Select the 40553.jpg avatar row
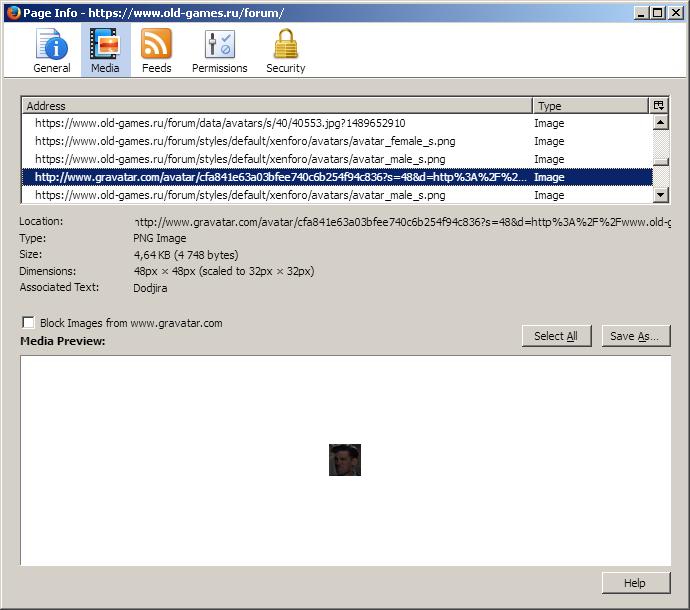Screen dimensions: 690x610 337,123
